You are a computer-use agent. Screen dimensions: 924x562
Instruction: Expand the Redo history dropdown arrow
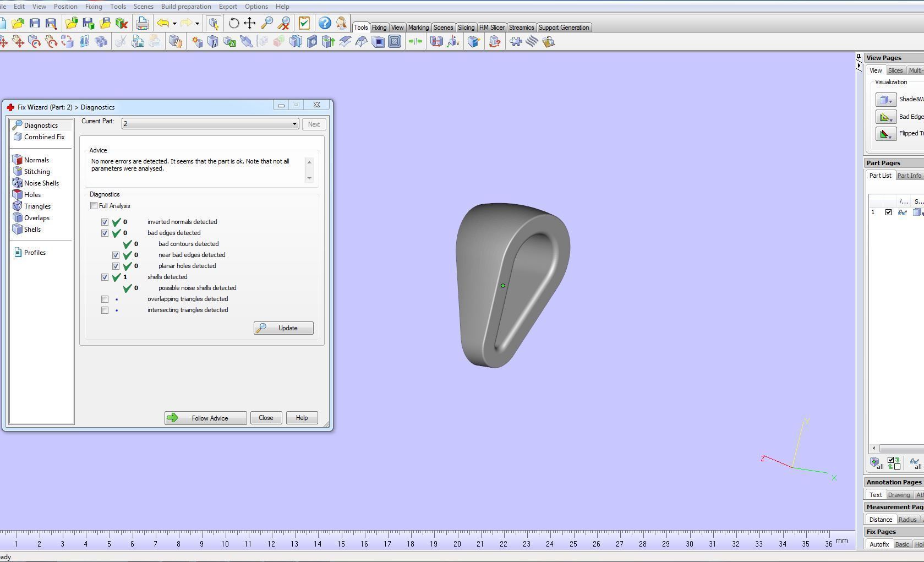tap(197, 24)
